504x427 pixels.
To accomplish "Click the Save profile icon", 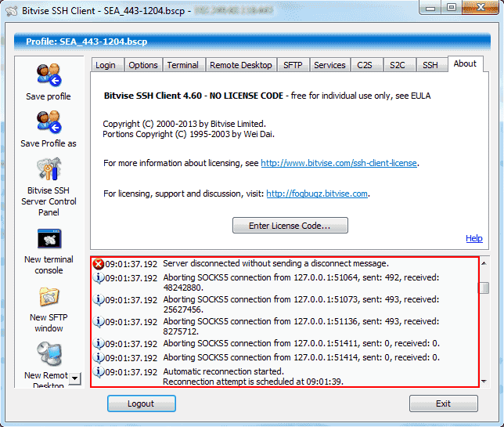I will click(x=49, y=75).
